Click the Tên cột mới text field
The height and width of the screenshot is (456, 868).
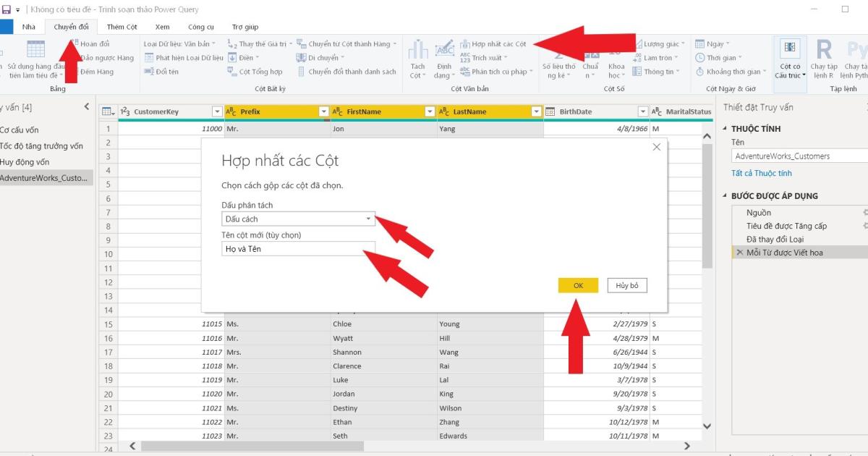pos(298,249)
